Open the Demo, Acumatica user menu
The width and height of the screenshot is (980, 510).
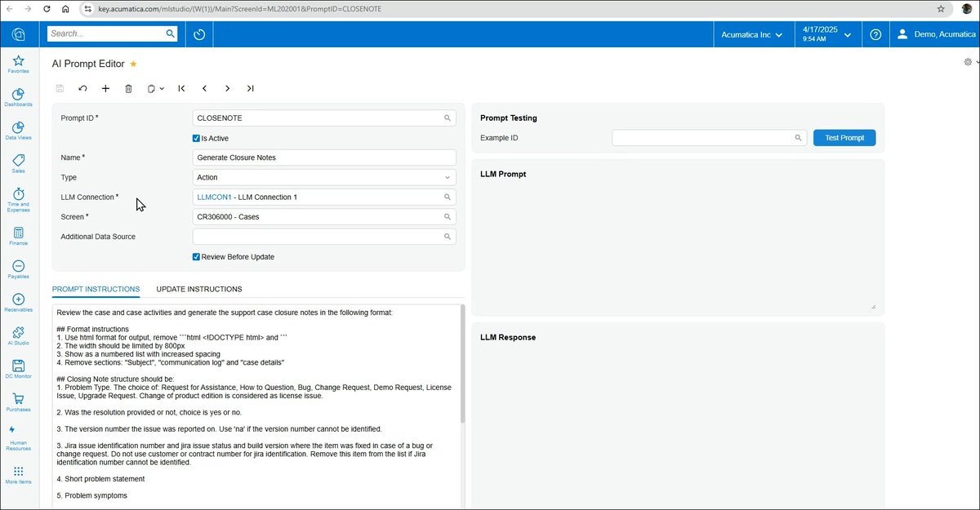click(x=935, y=34)
